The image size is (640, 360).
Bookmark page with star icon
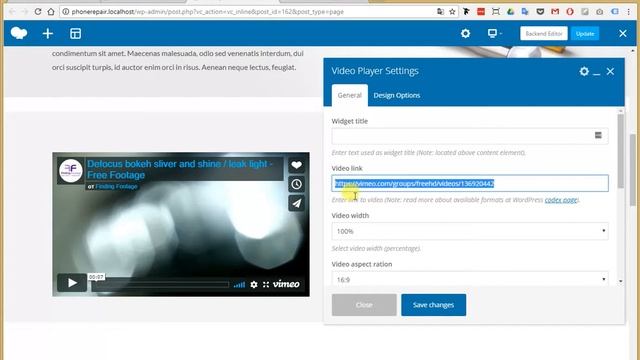pyautogui.click(x=452, y=12)
